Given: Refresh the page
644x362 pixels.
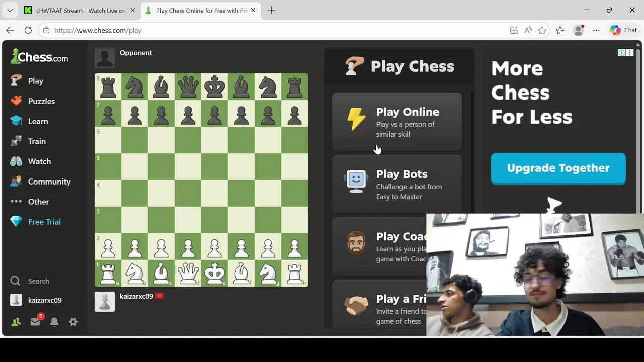Looking at the screenshot, I should 28,30.
